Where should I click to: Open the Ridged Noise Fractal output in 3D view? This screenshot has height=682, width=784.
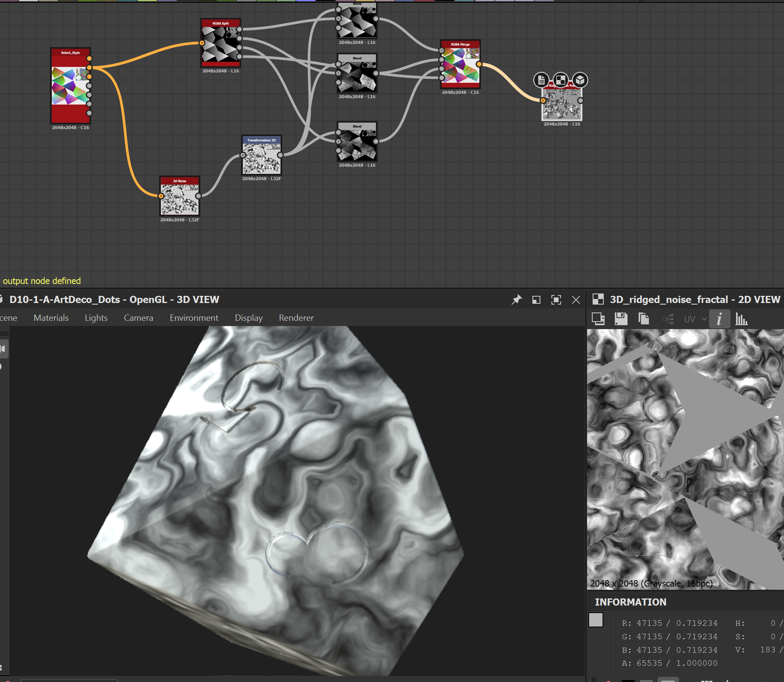click(x=580, y=80)
